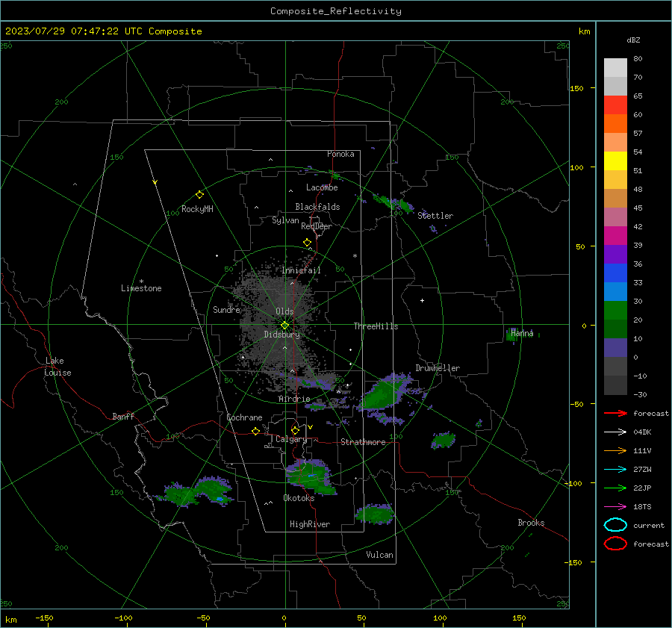Screen dimensions: 672x628
Task: Click the Airdrie label
Action: 294,399
